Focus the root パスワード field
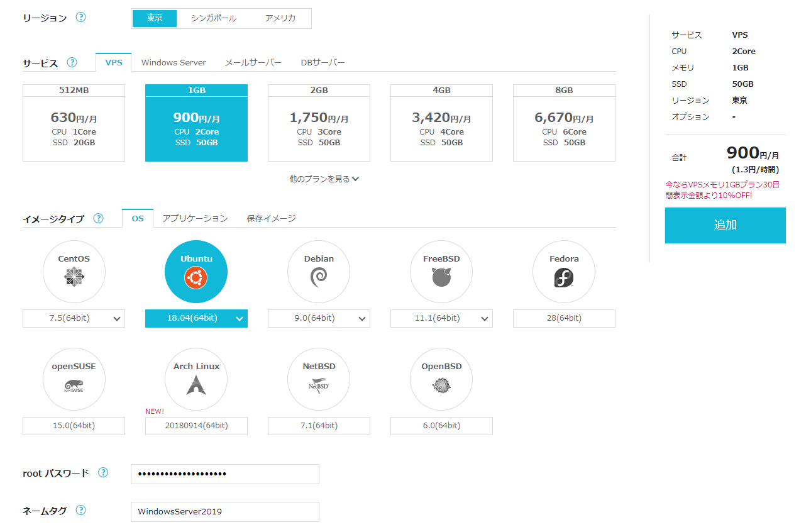Viewport: 811px width, 532px height. [225, 474]
